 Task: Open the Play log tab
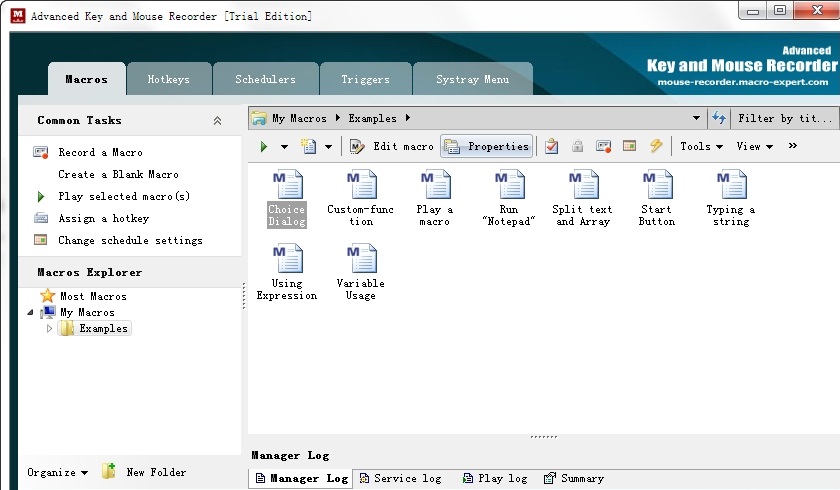tap(493, 478)
